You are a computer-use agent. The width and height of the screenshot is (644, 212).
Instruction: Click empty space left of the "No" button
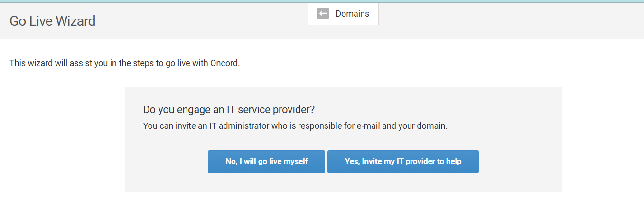pyautogui.click(x=166, y=162)
